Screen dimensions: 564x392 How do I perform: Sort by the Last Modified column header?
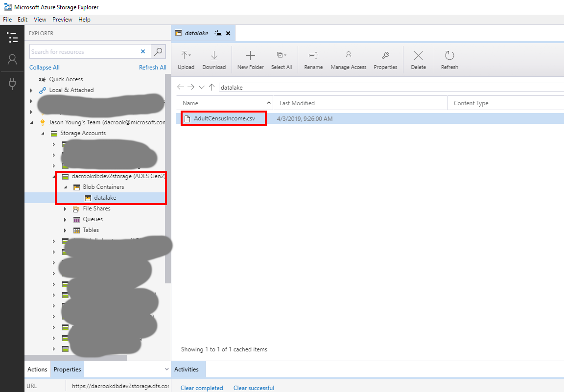point(360,103)
